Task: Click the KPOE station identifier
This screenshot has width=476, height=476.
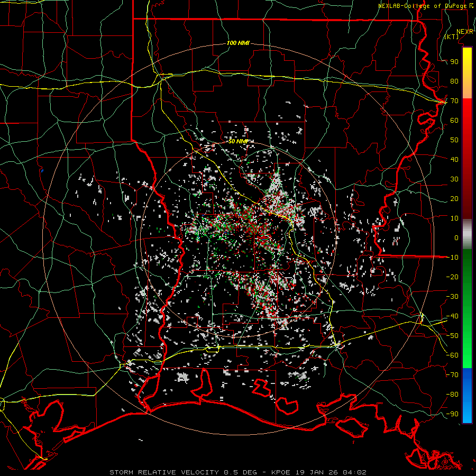Action: (x=282, y=472)
